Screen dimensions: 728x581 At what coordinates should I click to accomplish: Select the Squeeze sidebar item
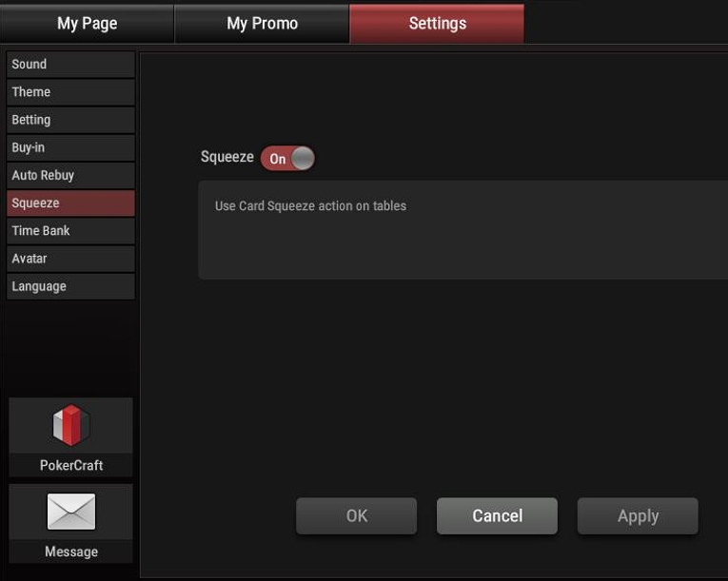[70, 203]
